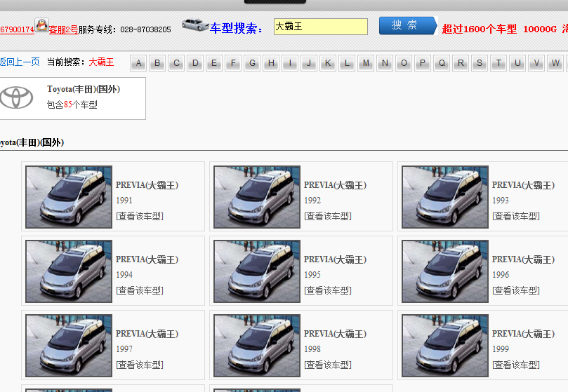
Task: Click the service hotline 028-87038205 text
Action: coord(145,29)
